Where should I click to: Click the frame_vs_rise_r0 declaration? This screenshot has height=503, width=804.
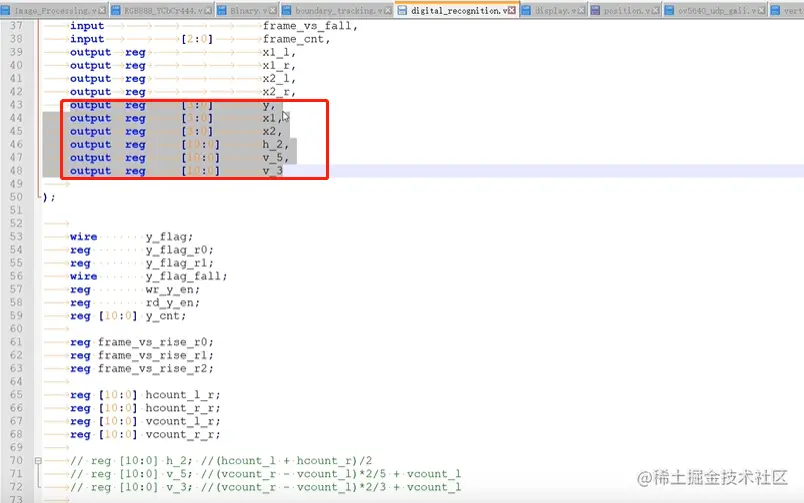point(156,342)
